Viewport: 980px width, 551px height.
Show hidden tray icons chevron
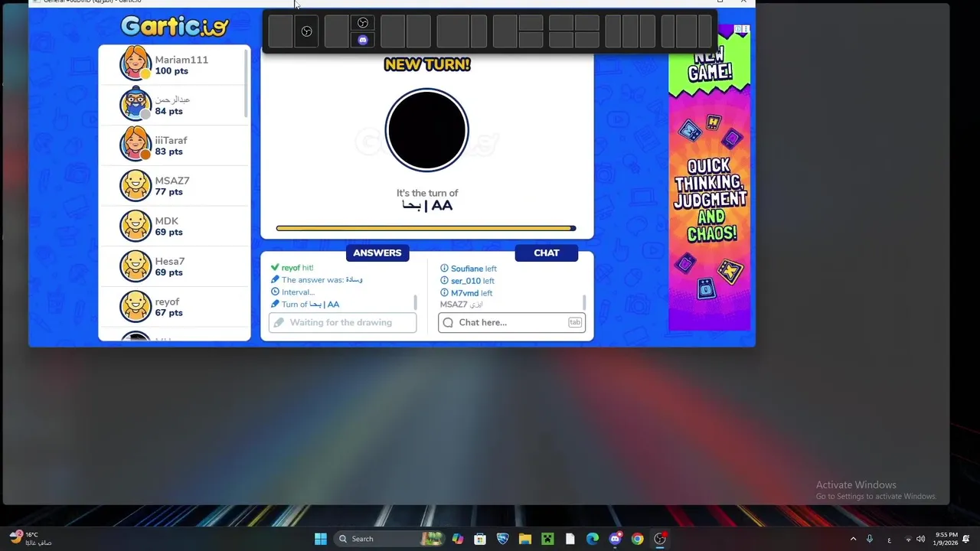click(853, 539)
